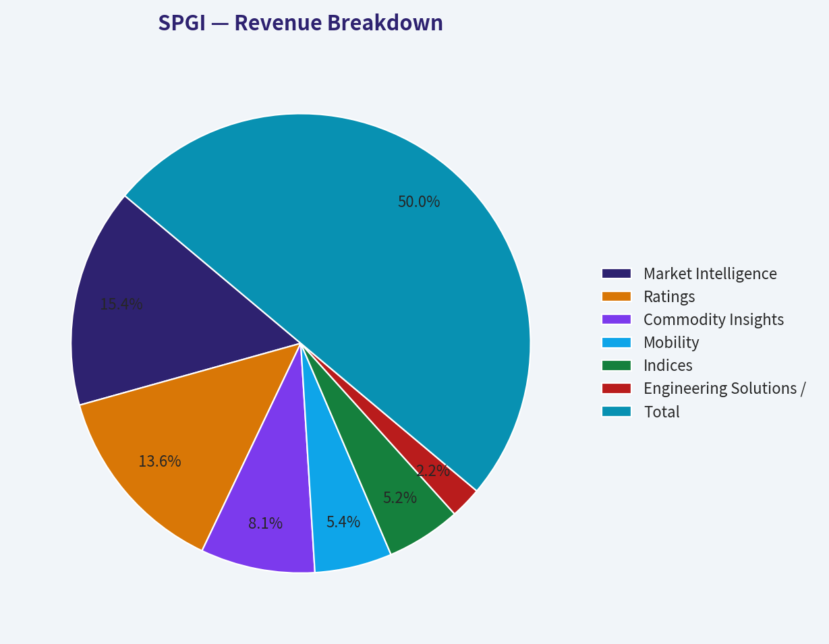Toggle the Market Intelligence legend label
This screenshot has width=829, height=644.
[710, 273]
